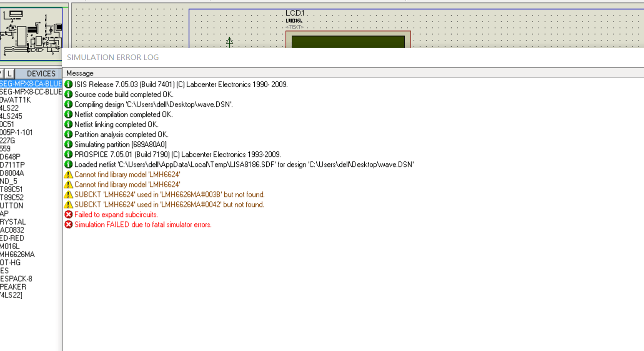Viewport: 644px width, 351px height.
Task: Click the 'Failed to expand subcircuits' error
Action: (116, 214)
